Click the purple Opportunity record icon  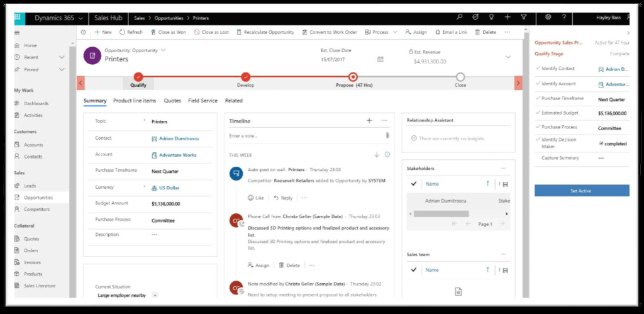(92, 55)
